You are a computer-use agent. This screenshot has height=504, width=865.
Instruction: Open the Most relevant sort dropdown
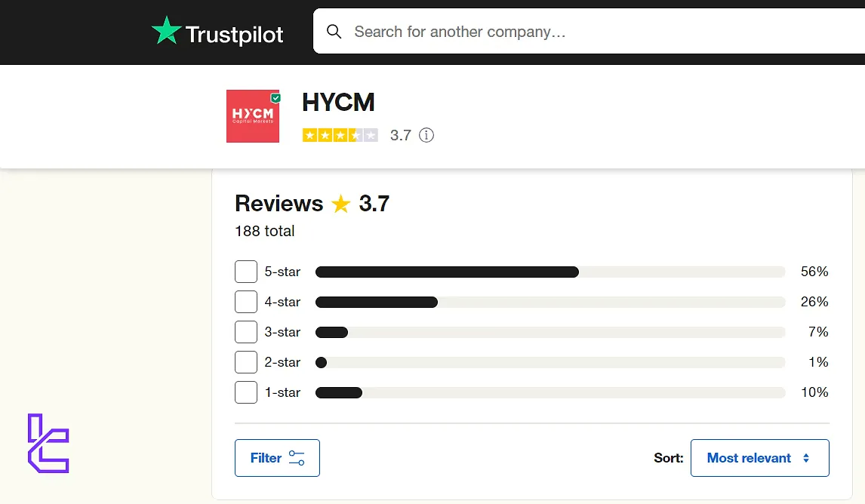pyautogui.click(x=759, y=457)
